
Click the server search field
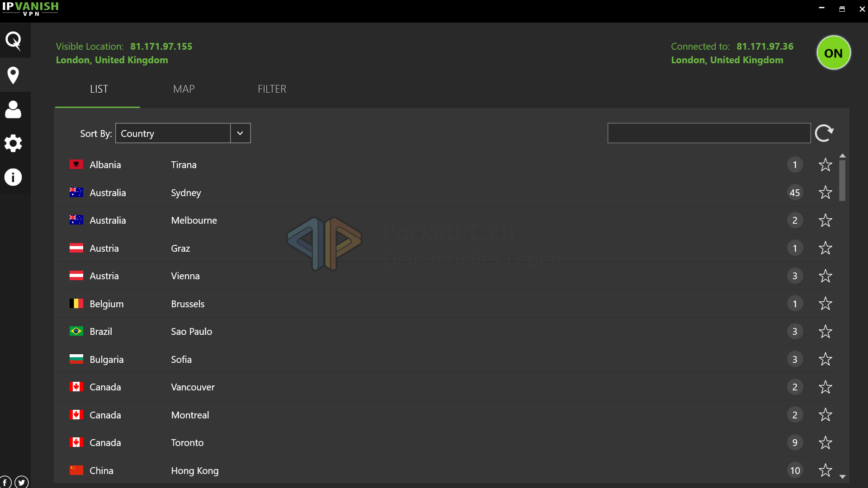[x=708, y=133]
